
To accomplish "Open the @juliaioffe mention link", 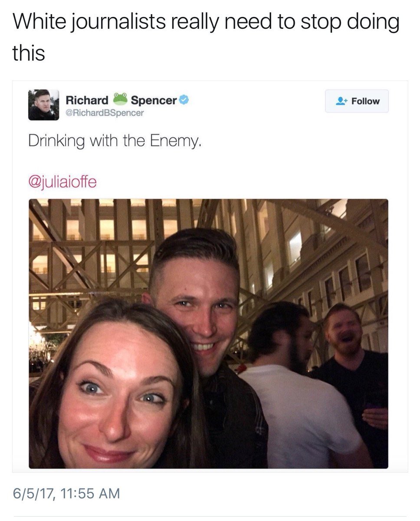I will pos(62,181).
